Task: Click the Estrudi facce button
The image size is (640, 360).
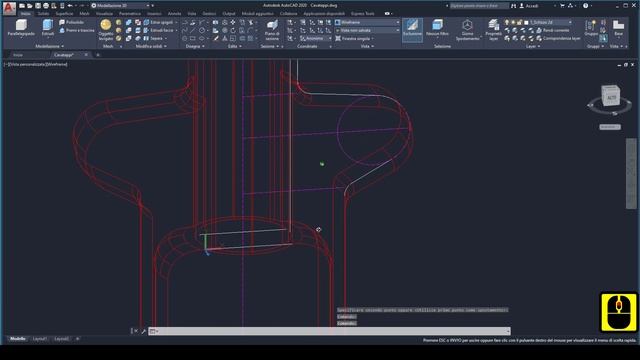Action: pos(158,30)
